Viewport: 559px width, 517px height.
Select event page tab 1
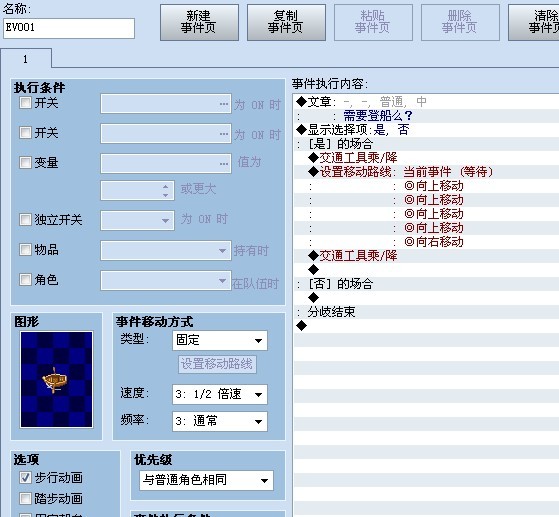[x=26, y=58]
